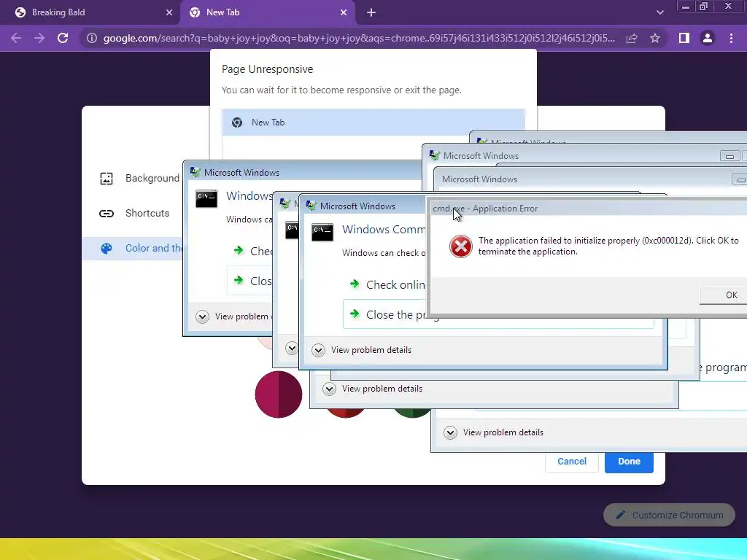This screenshot has height=560, width=747.
Task: Click the Background image icon
Action: [107, 179]
